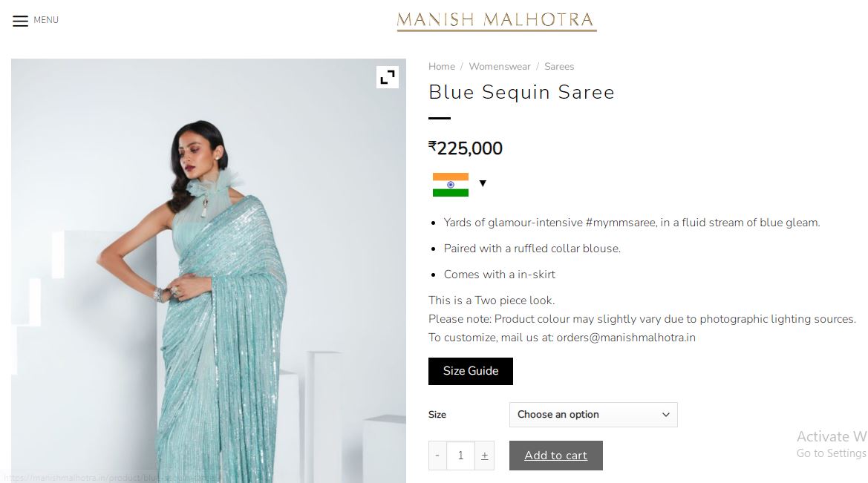Click the Manish Malhotra logo

point(497,21)
